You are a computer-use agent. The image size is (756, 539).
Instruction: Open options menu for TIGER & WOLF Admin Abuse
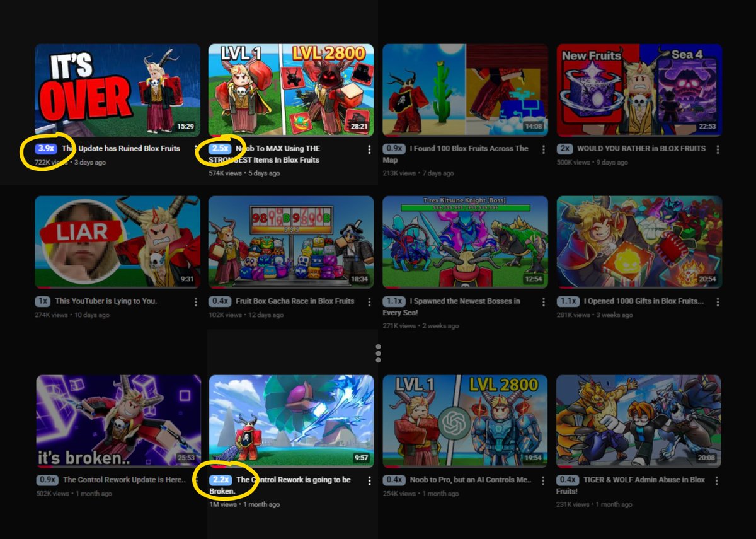[x=717, y=480]
